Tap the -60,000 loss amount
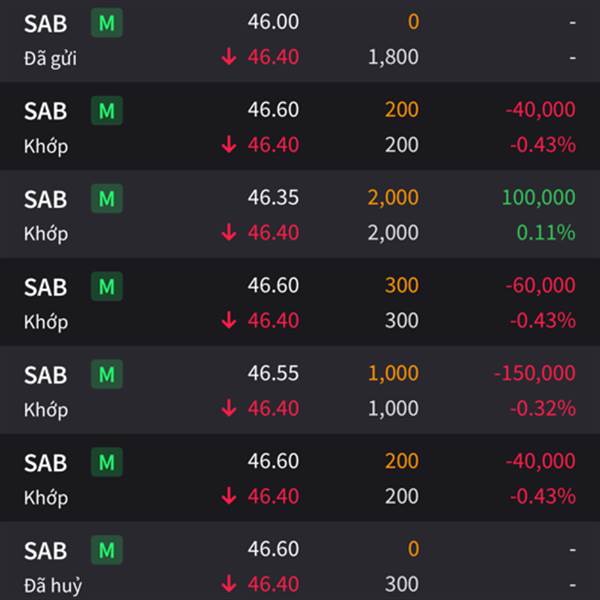The height and width of the screenshot is (600, 600). pyautogui.click(x=540, y=285)
